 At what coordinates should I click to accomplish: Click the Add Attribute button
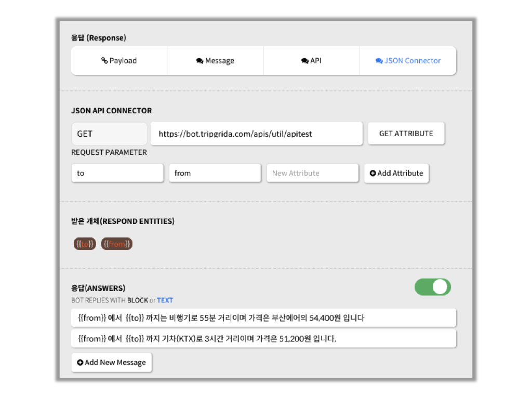(x=396, y=173)
